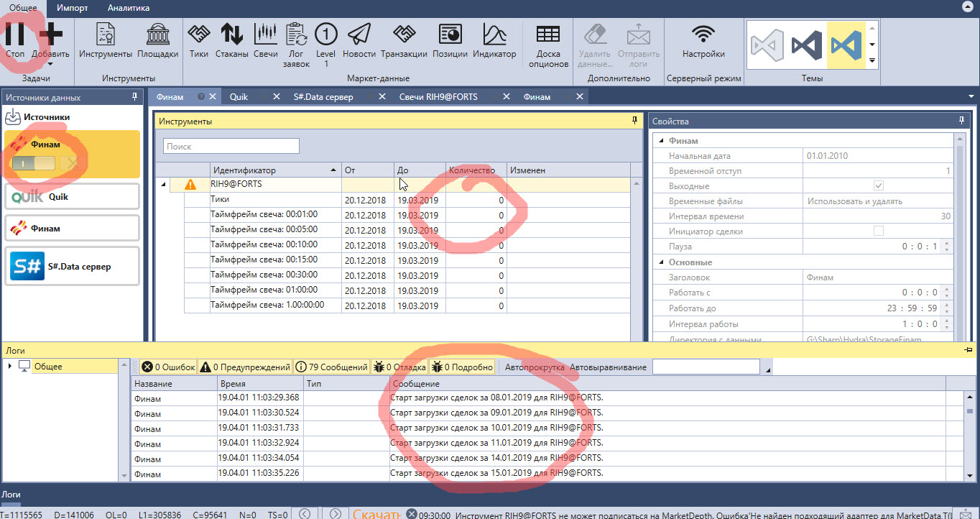Image resolution: width=980 pixels, height=519 pixels.
Task: Toggle Автовыравнивание in logs toolbar
Action: pos(608,367)
